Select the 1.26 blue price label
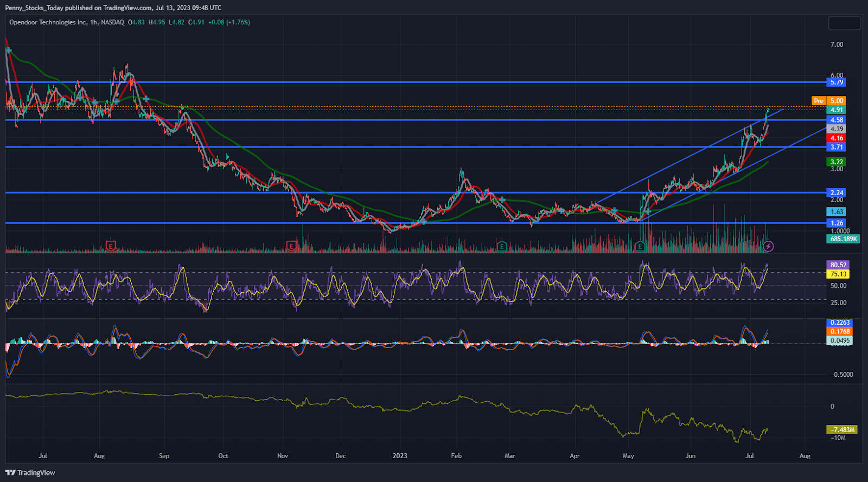 [837, 223]
